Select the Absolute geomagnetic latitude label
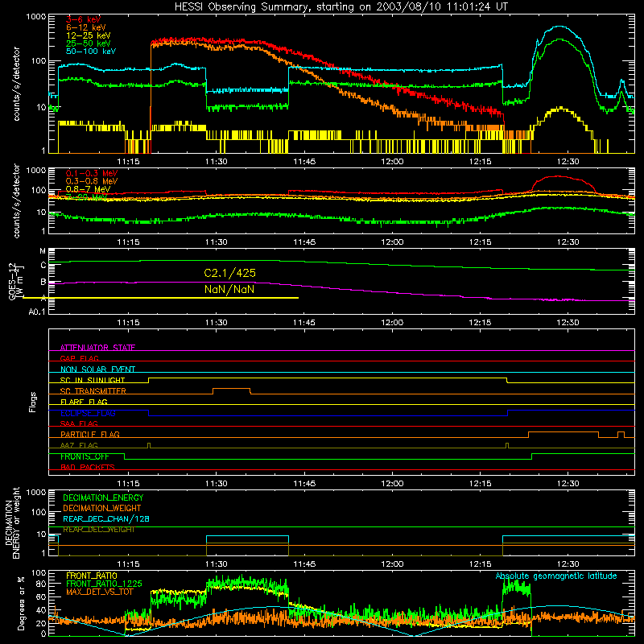The height and width of the screenshot is (644, 644). [556, 576]
